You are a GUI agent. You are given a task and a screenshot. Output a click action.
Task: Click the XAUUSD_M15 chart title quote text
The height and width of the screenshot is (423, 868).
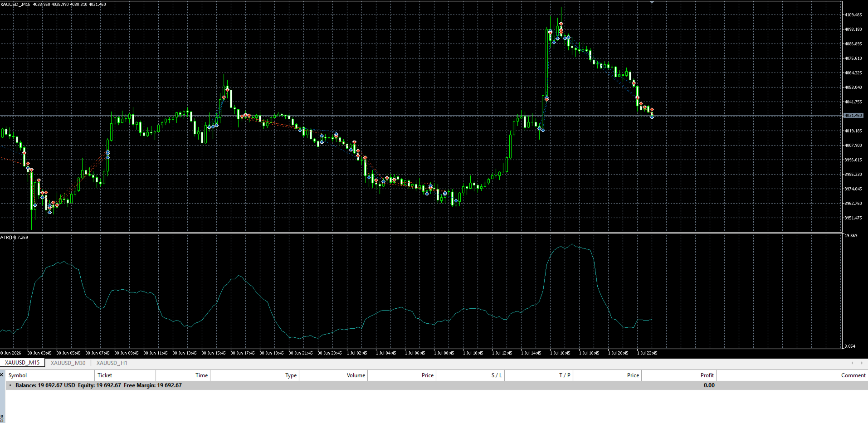[x=53, y=4]
